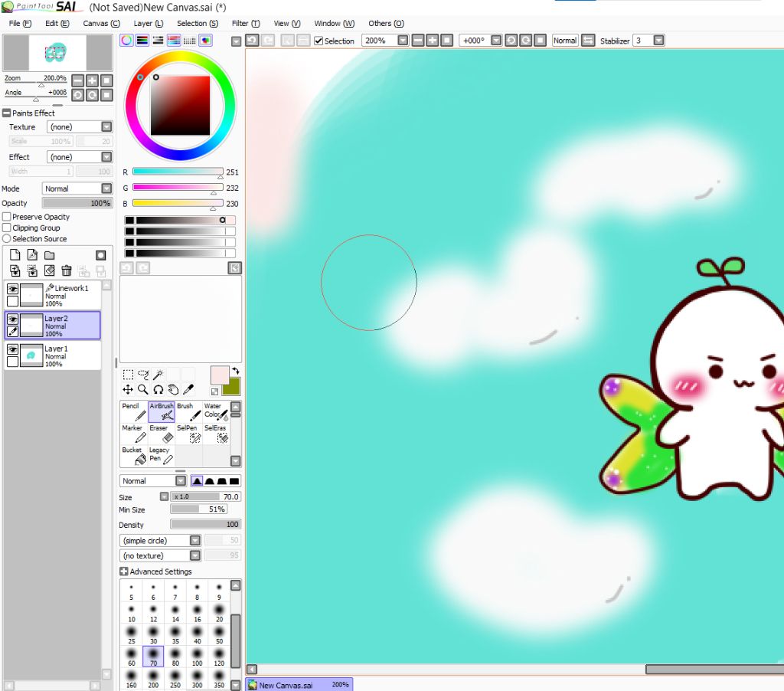
Task: Open the File menu
Action: point(20,24)
